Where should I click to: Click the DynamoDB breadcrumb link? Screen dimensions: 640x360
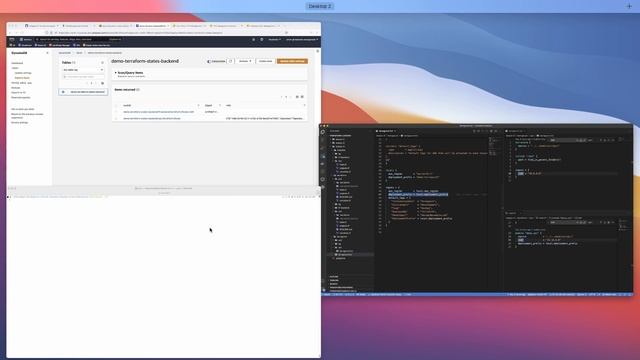point(64,53)
